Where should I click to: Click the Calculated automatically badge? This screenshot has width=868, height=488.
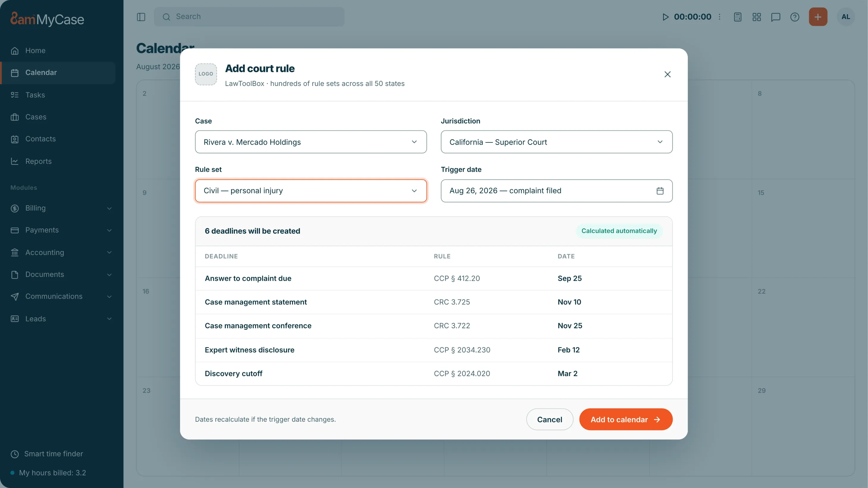[619, 231]
